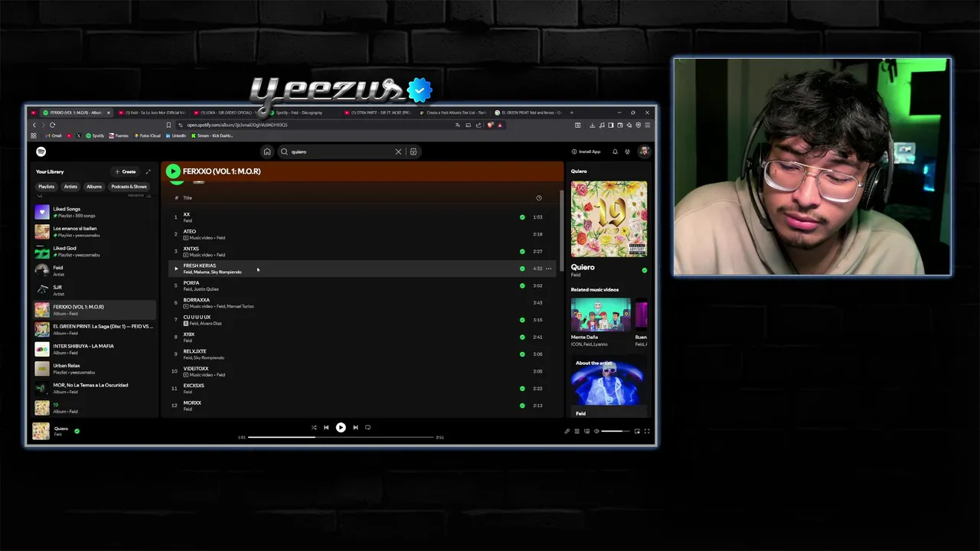Open the Manuel Turizo artist link under BORRAXXA
Image resolution: width=980 pixels, height=551 pixels.
click(240, 306)
